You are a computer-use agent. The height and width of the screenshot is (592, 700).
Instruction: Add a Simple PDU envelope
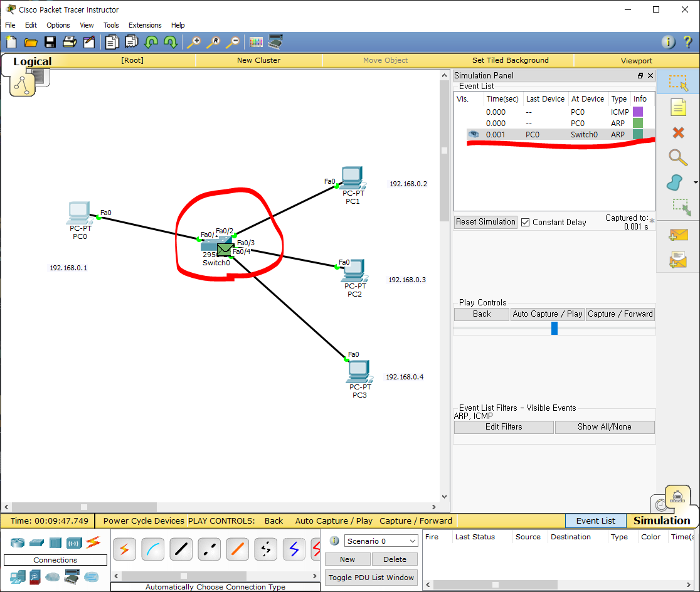tap(678, 235)
